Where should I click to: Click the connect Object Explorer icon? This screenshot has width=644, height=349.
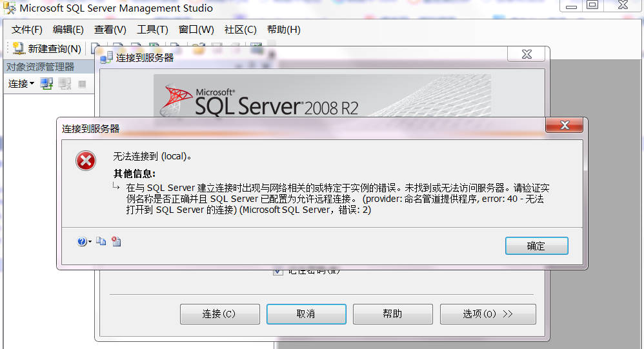(x=46, y=84)
